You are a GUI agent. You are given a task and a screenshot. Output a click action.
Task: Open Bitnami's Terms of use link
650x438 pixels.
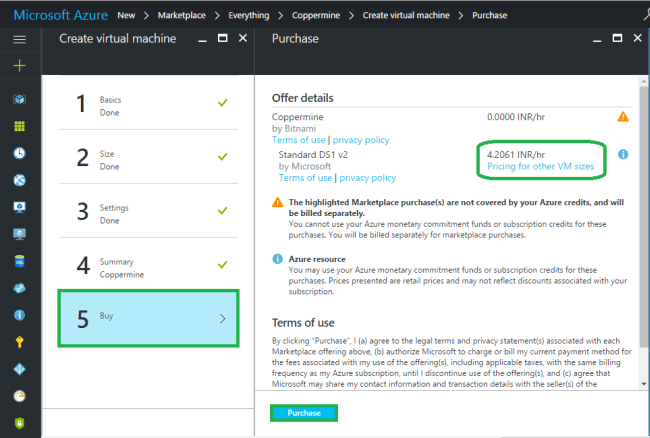tap(299, 140)
